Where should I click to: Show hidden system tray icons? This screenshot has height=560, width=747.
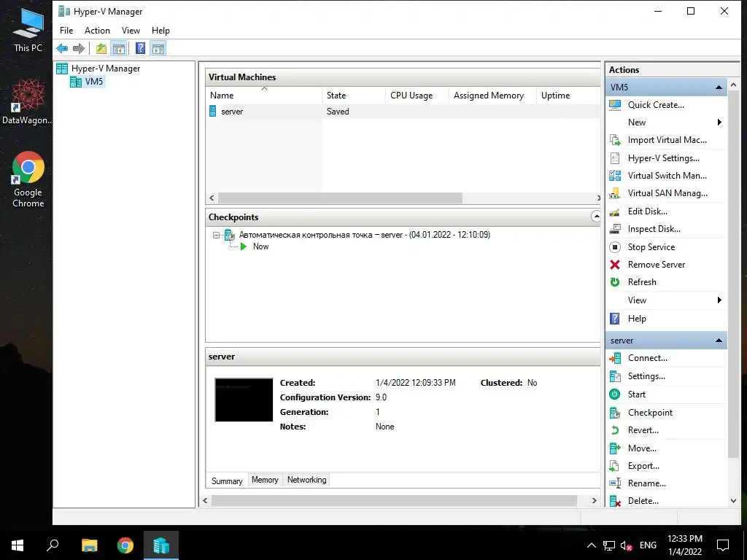click(x=591, y=545)
